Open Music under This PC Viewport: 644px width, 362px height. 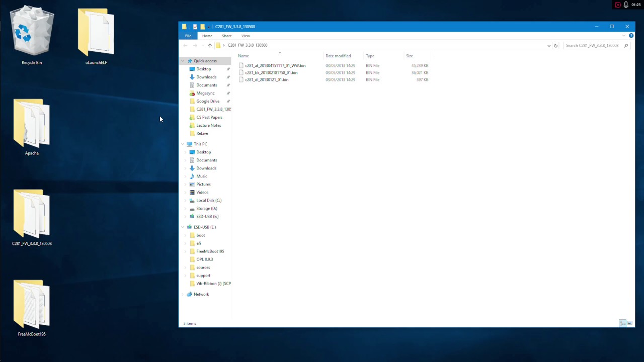(x=202, y=176)
